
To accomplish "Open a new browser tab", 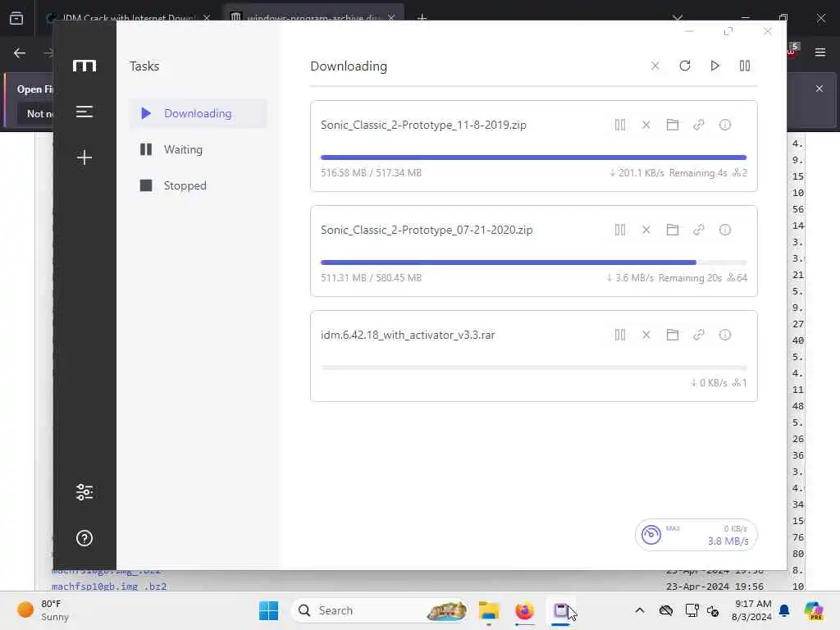I will point(422,18).
